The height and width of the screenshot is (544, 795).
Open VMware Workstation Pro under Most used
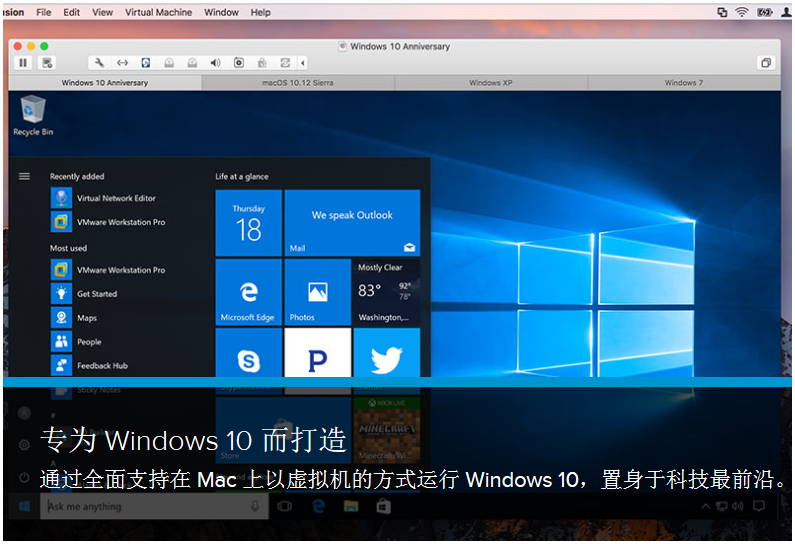click(x=109, y=270)
